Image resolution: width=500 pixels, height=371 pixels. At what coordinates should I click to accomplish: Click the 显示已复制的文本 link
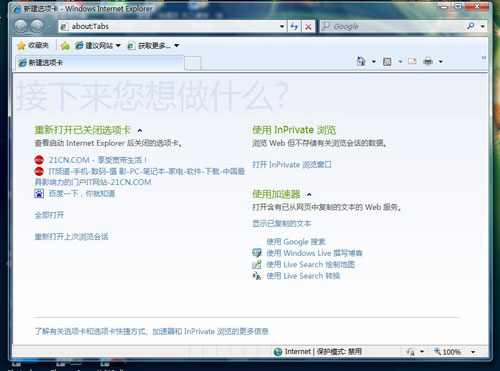[x=282, y=223]
